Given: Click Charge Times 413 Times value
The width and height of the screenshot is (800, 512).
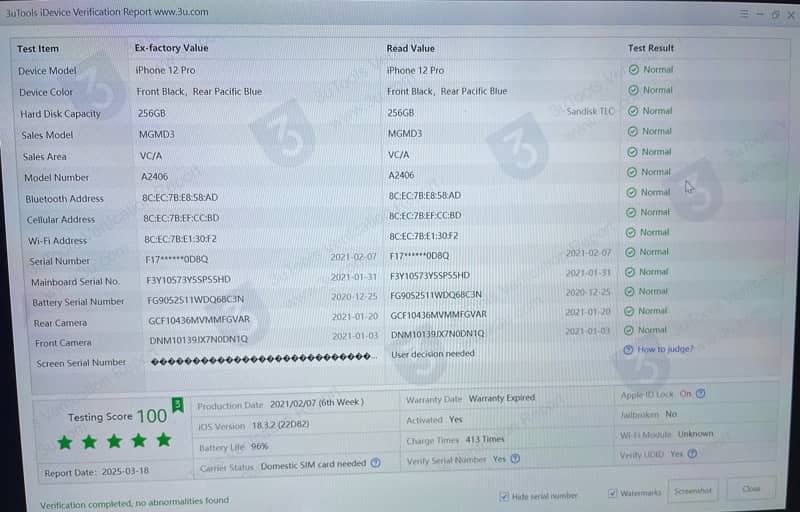Looking at the screenshot, I should (485, 439).
